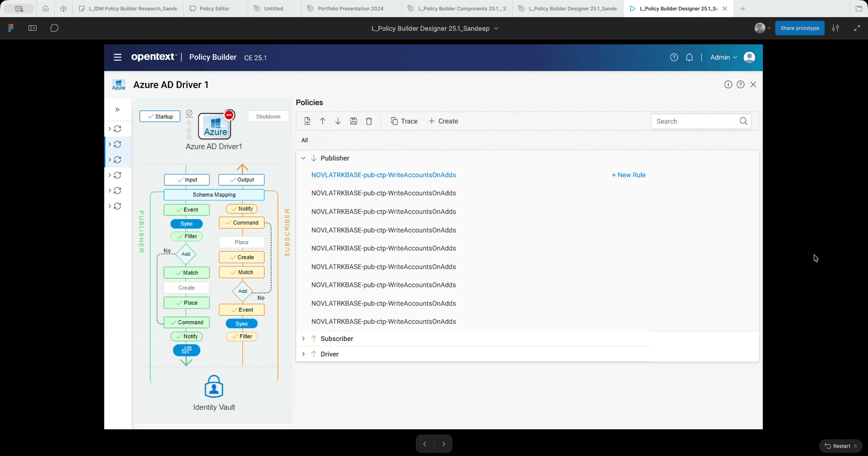Go to previous prototype frame arrow
The image size is (868, 456).
pyautogui.click(x=425, y=444)
